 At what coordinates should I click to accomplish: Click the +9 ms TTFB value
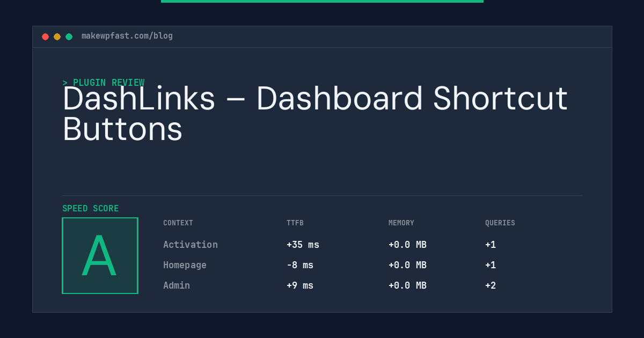(x=300, y=285)
